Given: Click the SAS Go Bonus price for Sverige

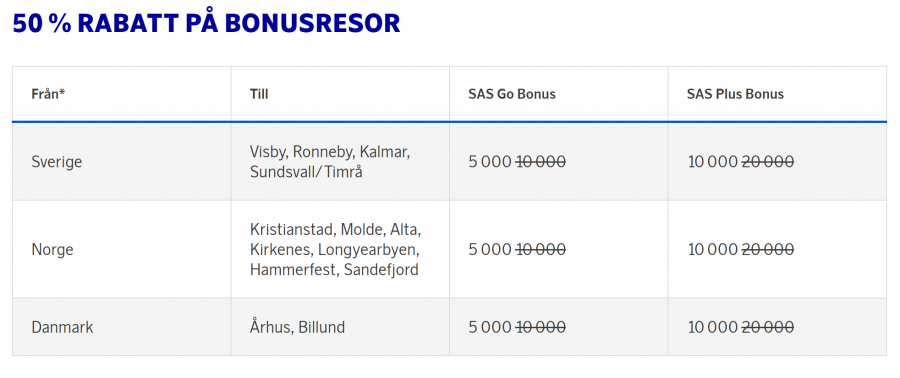Looking at the screenshot, I should tap(517, 162).
